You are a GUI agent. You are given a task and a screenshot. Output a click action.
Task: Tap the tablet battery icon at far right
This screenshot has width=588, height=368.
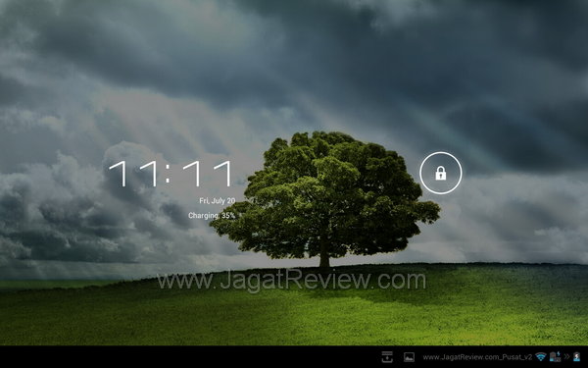click(577, 357)
